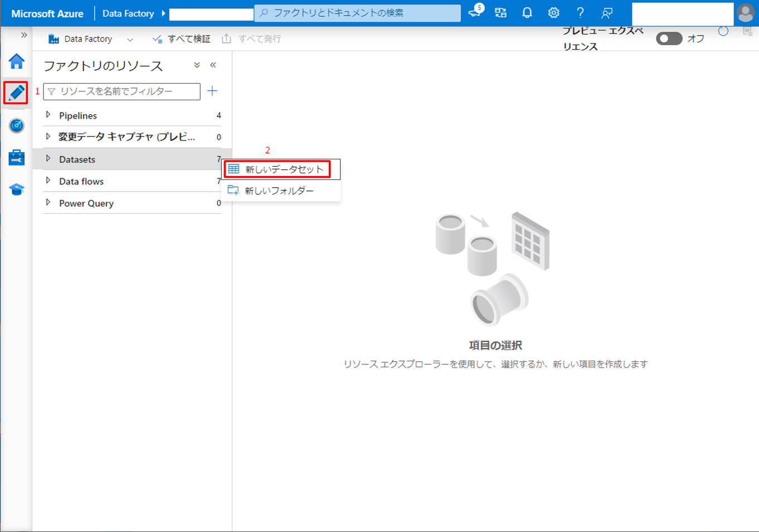Select the Author pencil icon
This screenshot has height=532, width=759.
[x=16, y=92]
